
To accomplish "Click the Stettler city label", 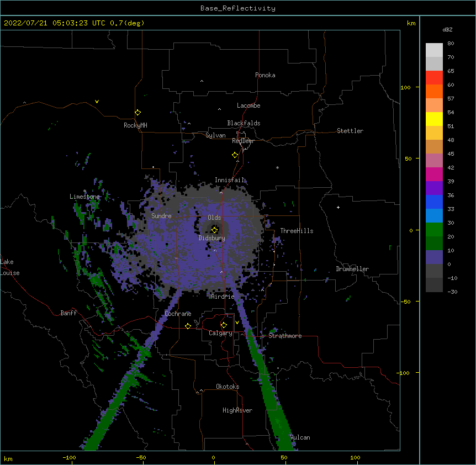I will (350, 131).
